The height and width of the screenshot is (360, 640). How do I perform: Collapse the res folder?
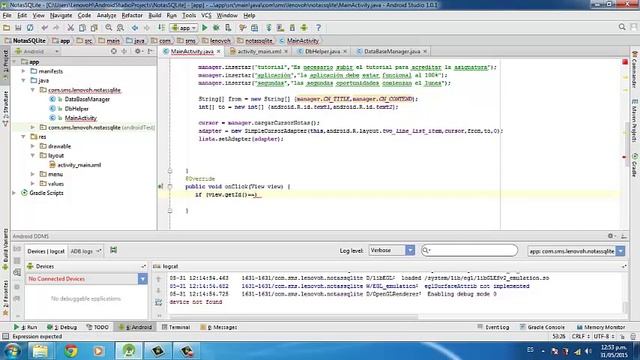pos(24,137)
